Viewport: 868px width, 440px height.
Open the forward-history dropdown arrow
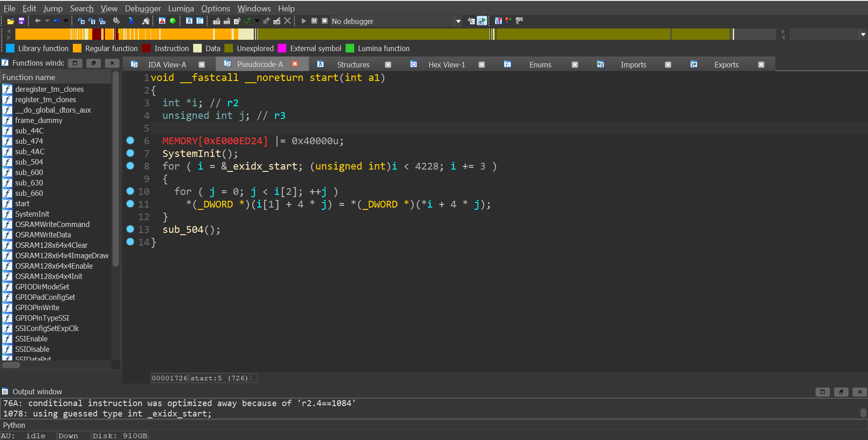(66, 21)
